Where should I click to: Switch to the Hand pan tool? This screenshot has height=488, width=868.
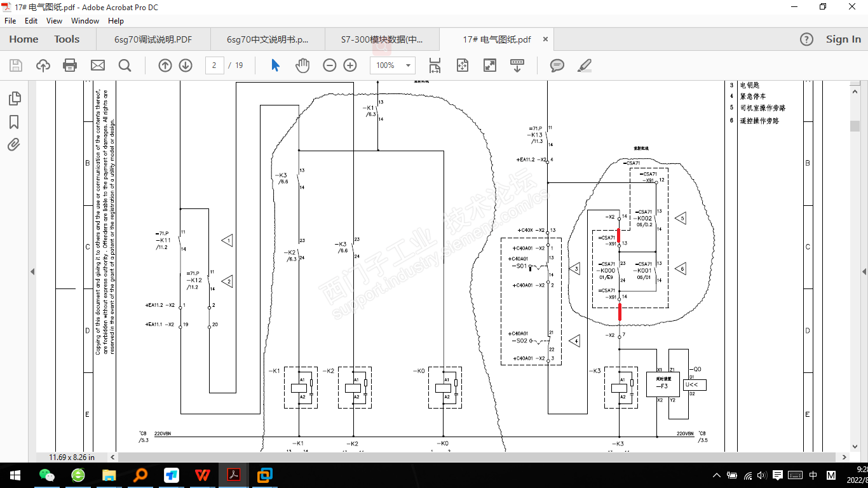click(302, 65)
